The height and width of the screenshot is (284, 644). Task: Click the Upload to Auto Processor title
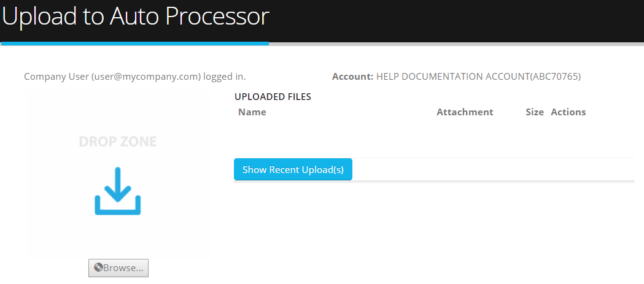point(136,17)
